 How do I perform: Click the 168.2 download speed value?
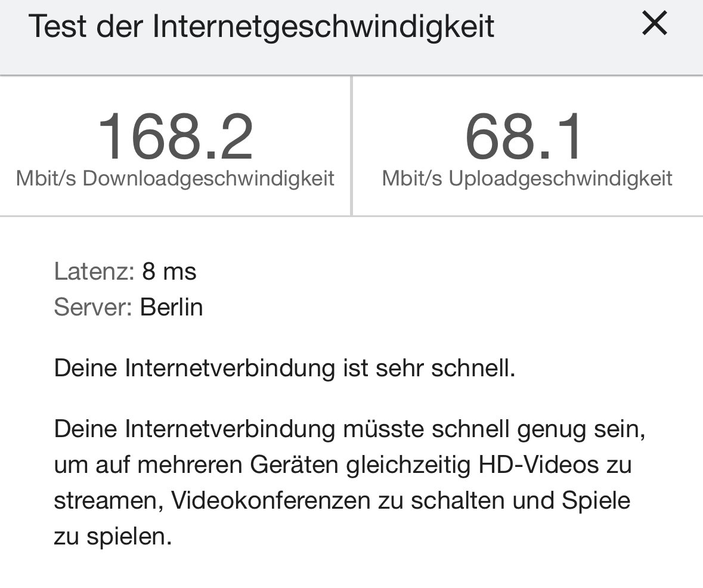(x=175, y=138)
